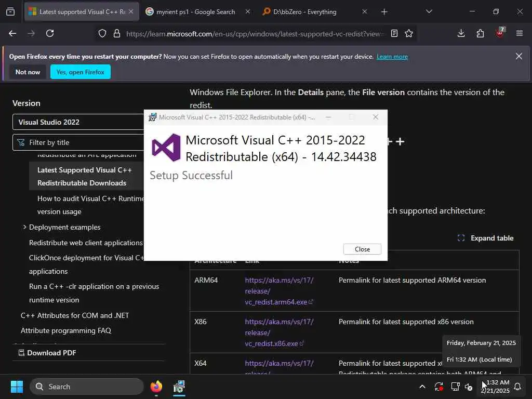Open the notifications bell icon
The image size is (532, 399).
tap(517, 387)
